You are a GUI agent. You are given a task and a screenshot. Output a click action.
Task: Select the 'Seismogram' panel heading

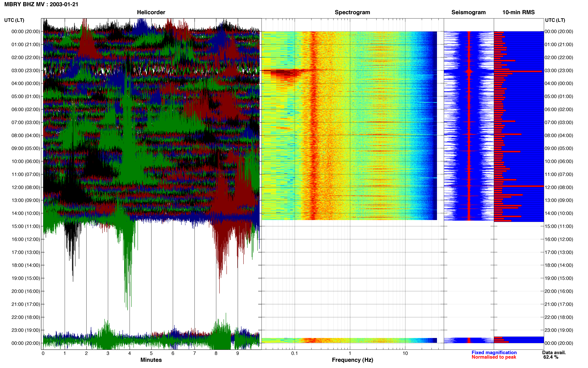[468, 12]
